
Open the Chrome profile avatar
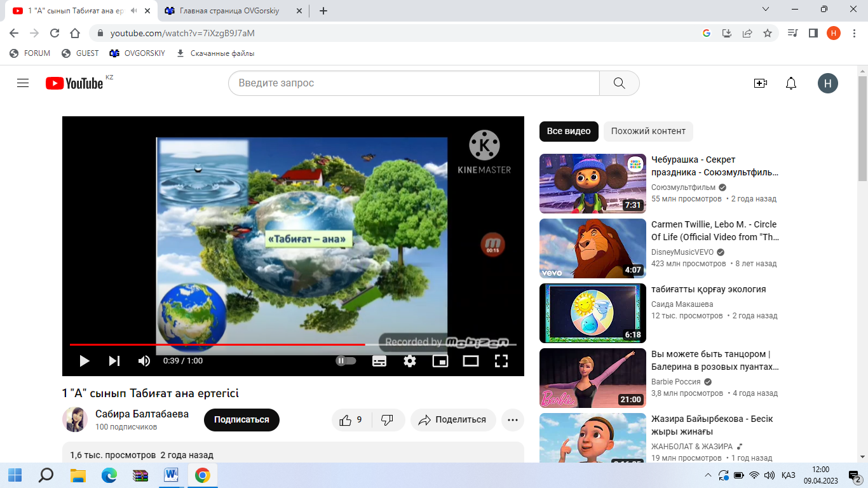click(x=834, y=33)
